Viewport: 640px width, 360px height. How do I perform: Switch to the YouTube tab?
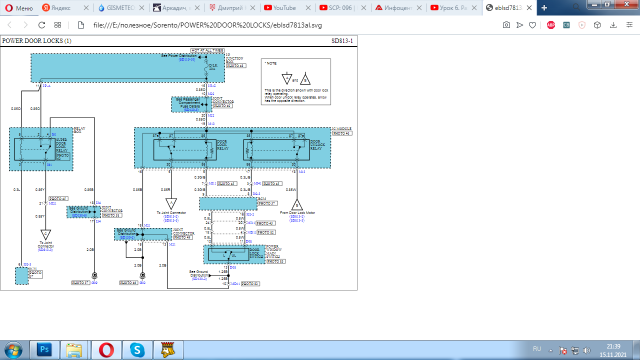click(x=284, y=8)
